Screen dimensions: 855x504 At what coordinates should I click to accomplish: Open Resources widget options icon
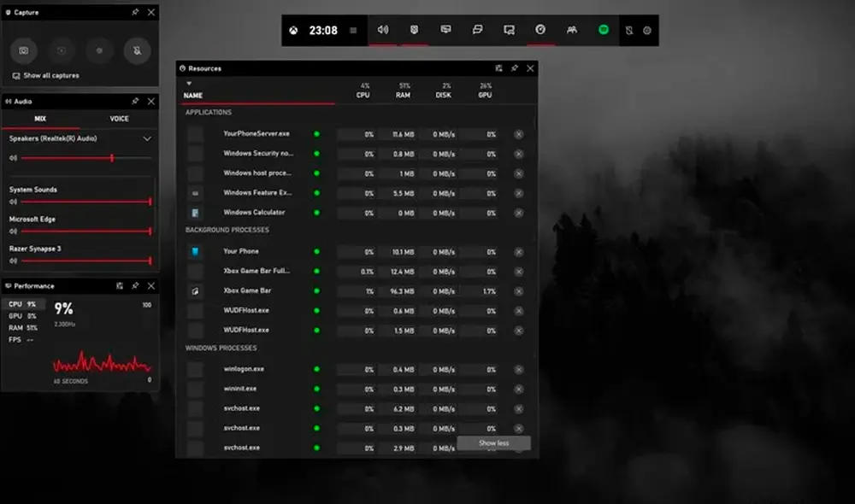498,68
